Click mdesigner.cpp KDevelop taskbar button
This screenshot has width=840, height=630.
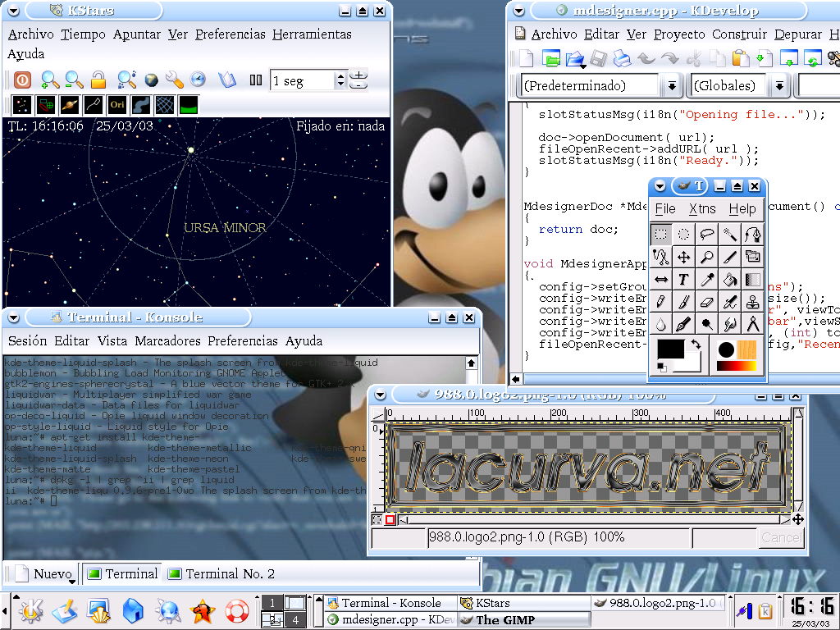coord(390,620)
